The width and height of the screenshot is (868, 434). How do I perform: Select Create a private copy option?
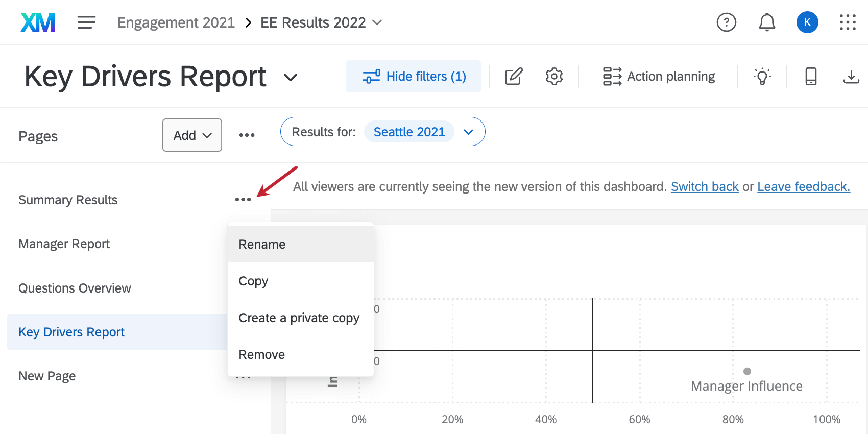(x=299, y=318)
